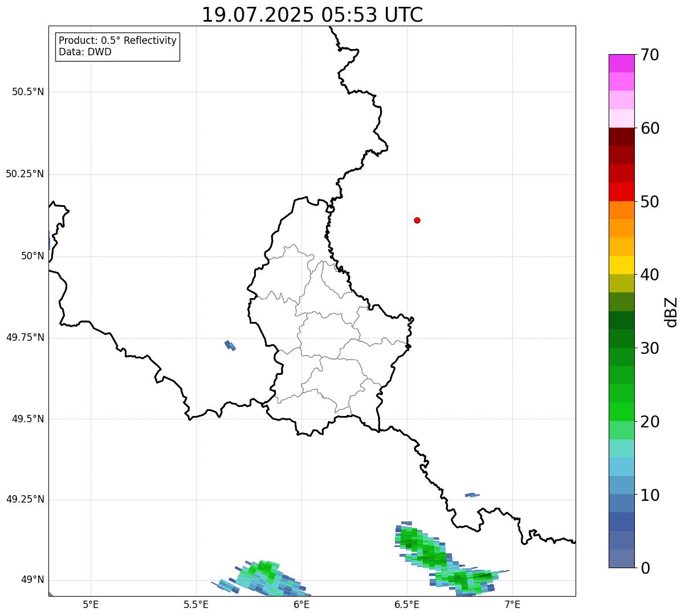Click the colorbar tick label 70
This screenshot has height=616, width=685.
click(x=650, y=55)
